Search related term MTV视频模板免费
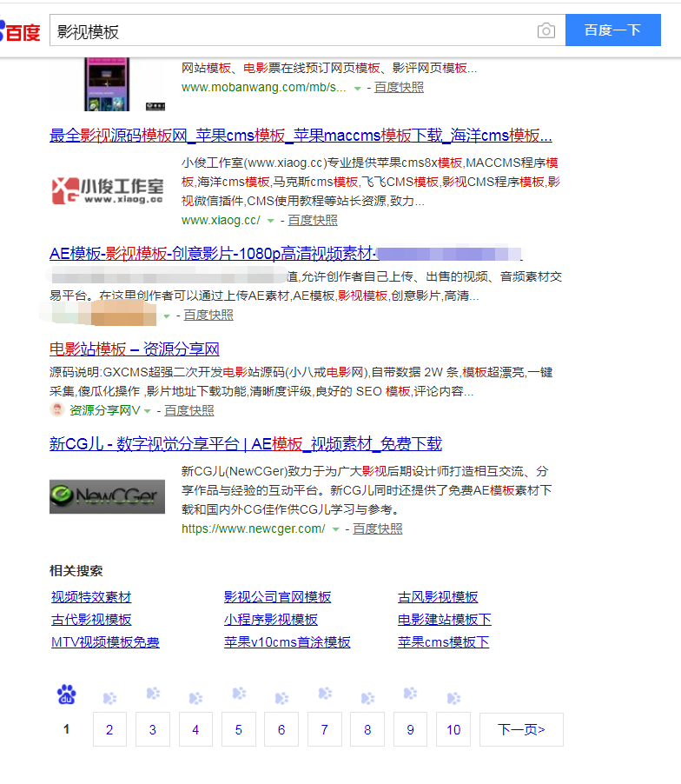The width and height of the screenshot is (681, 784). tap(105, 642)
